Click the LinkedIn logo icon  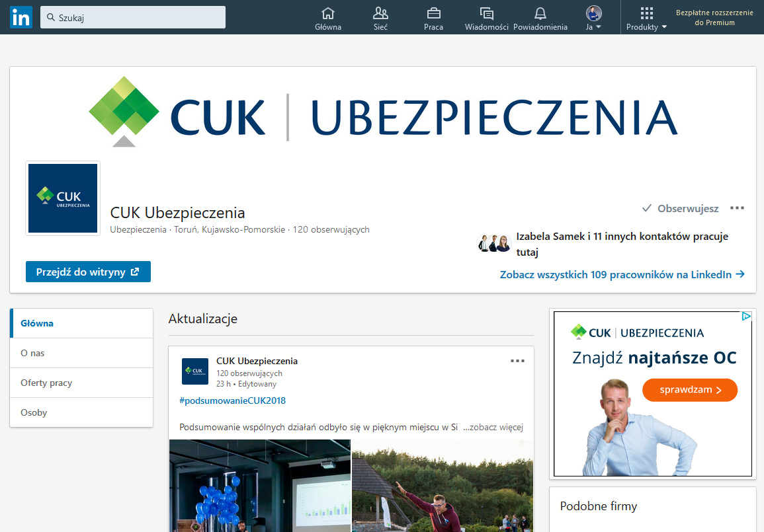tap(21, 17)
